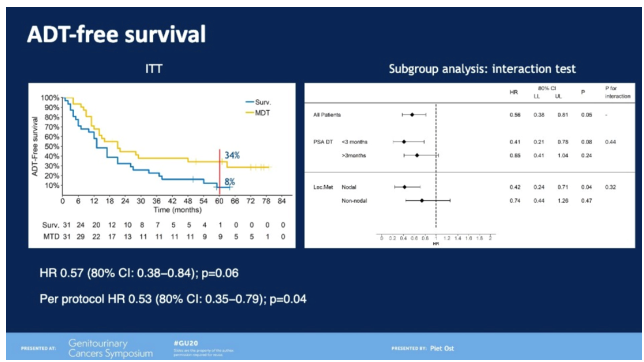Select the "ADT-free survival" slide title
644x362 pixels.
coord(117,34)
